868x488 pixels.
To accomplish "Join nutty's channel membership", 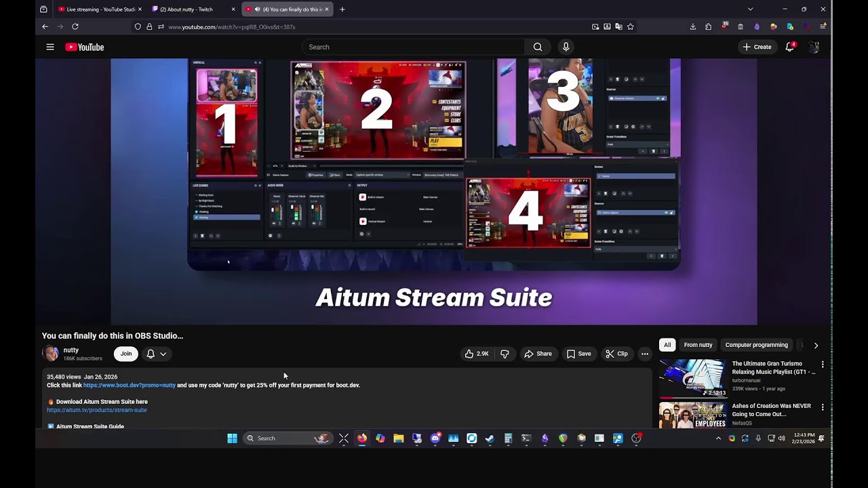I will (126, 354).
